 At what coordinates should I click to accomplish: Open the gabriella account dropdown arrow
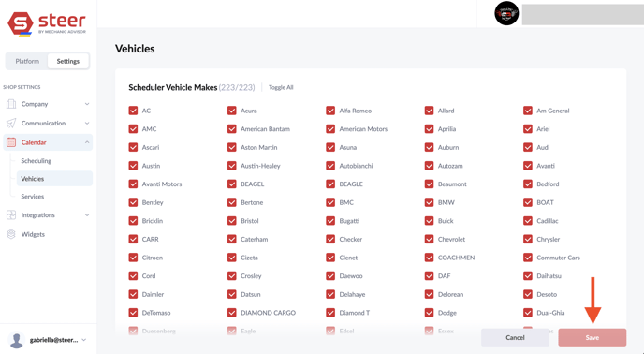tap(84, 340)
